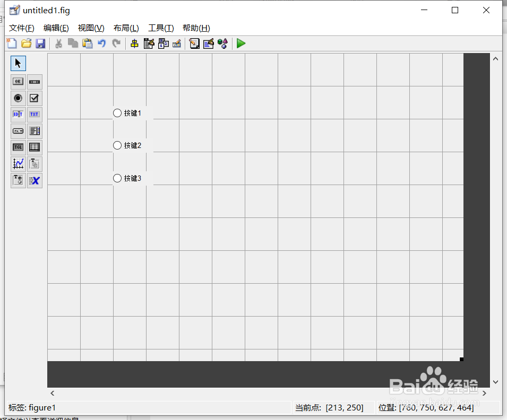The image size is (507, 420).
Task: Open the Tab Order Editor
Action: point(164,43)
